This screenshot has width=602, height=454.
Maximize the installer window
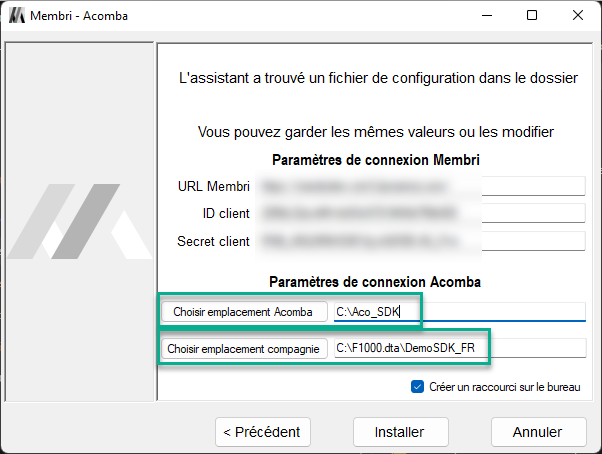tap(532, 16)
